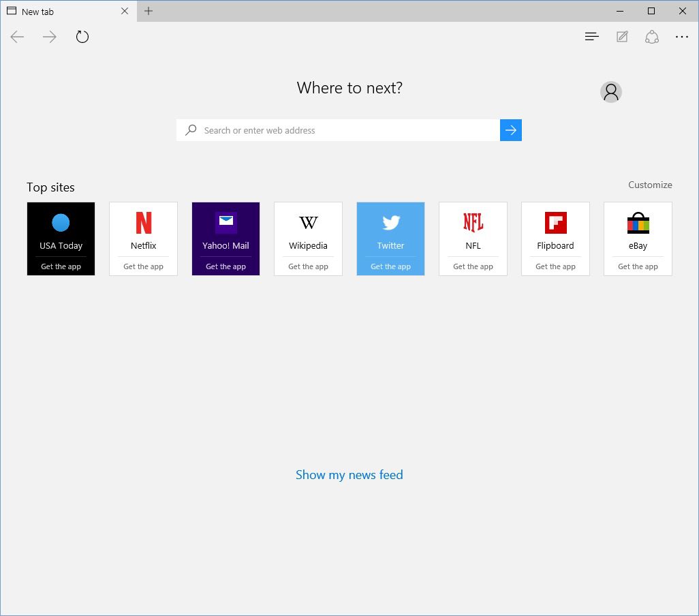699x616 pixels.
Task: Click the forward navigation arrow
Action: [50, 37]
